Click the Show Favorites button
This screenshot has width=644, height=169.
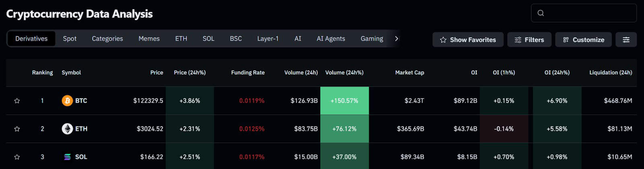coord(468,40)
